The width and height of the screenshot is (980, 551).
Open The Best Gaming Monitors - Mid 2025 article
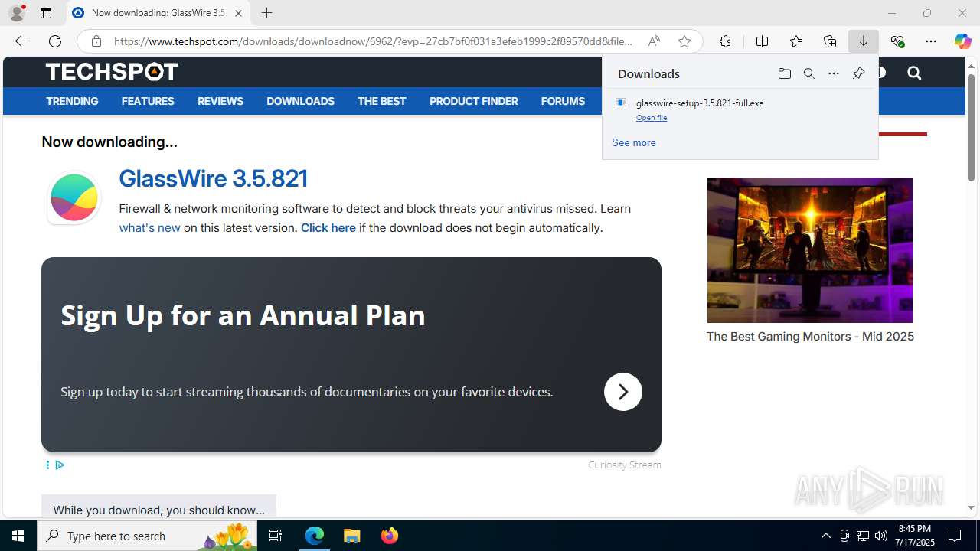tap(810, 337)
